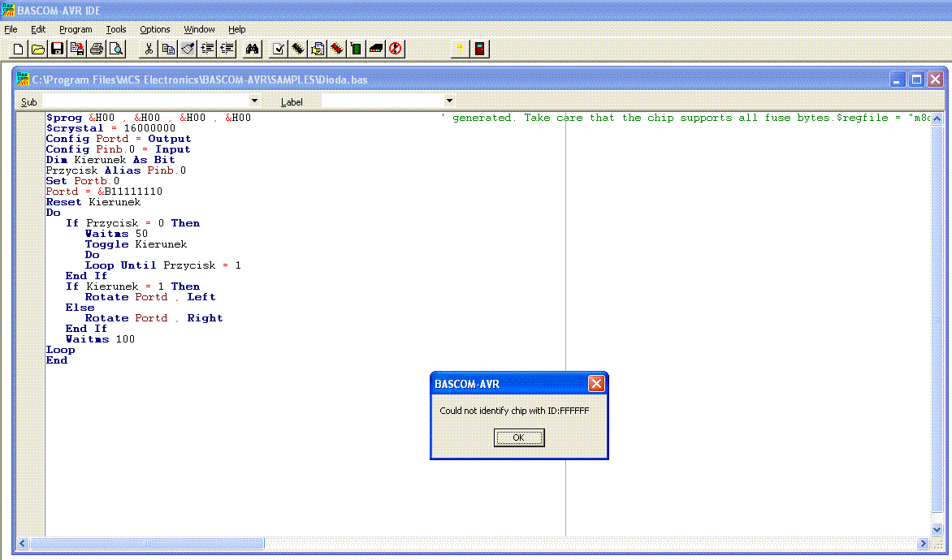The height and width of the screenshot is (560, 952).
Task: Create a new file with toolbar icon
Action: coord(19,49)
